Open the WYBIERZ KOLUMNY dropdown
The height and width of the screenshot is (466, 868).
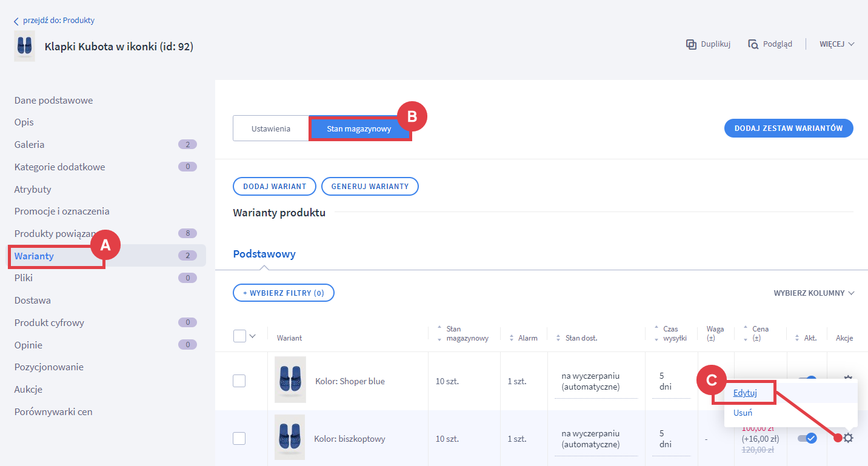point(813,293)
